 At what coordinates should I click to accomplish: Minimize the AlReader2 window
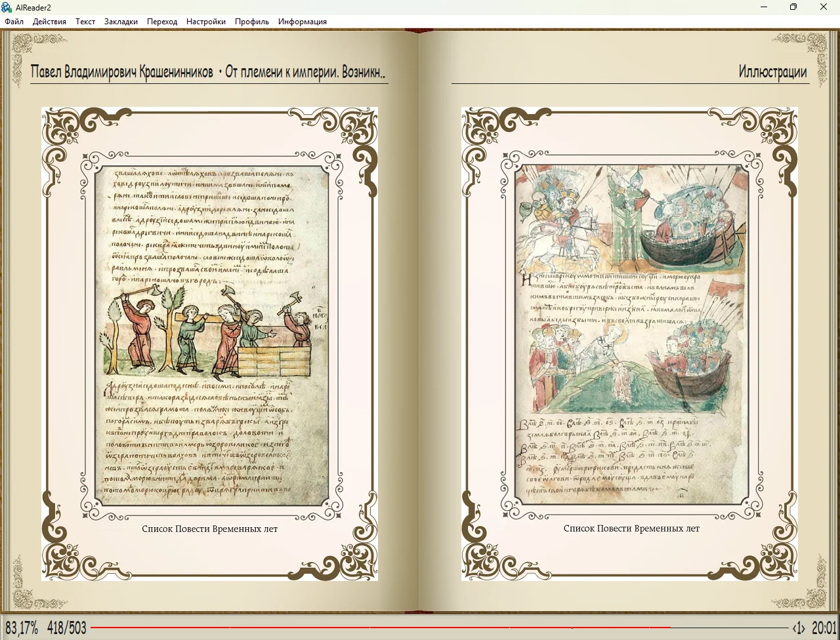pos(764,7)
